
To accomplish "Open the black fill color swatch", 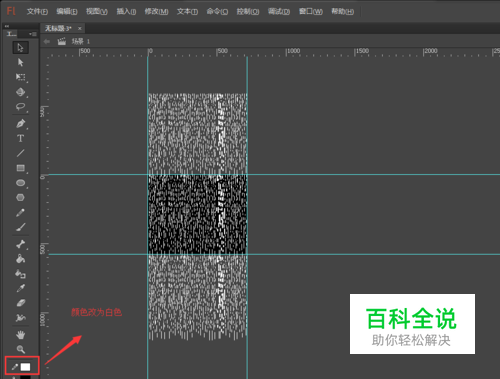I will pos(25,377).
